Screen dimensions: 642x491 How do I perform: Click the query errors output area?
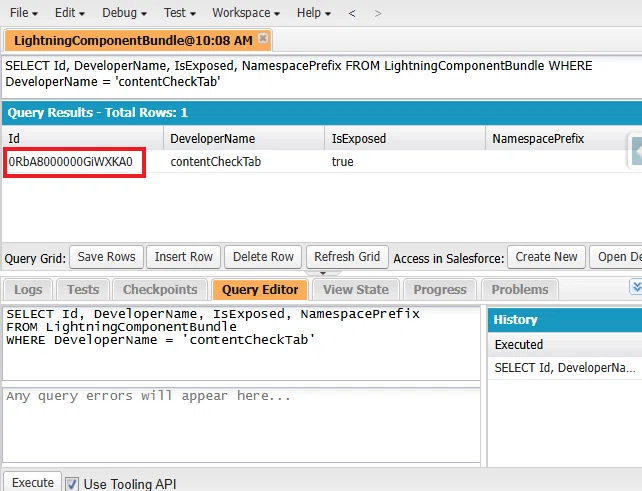pos(241,425)
